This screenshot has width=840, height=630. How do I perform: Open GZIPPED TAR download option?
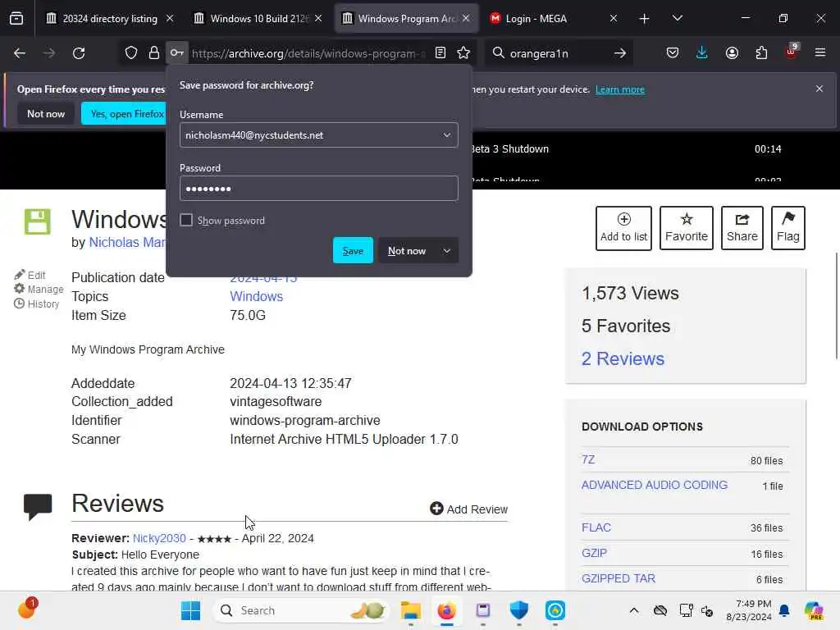click(619, 578)
